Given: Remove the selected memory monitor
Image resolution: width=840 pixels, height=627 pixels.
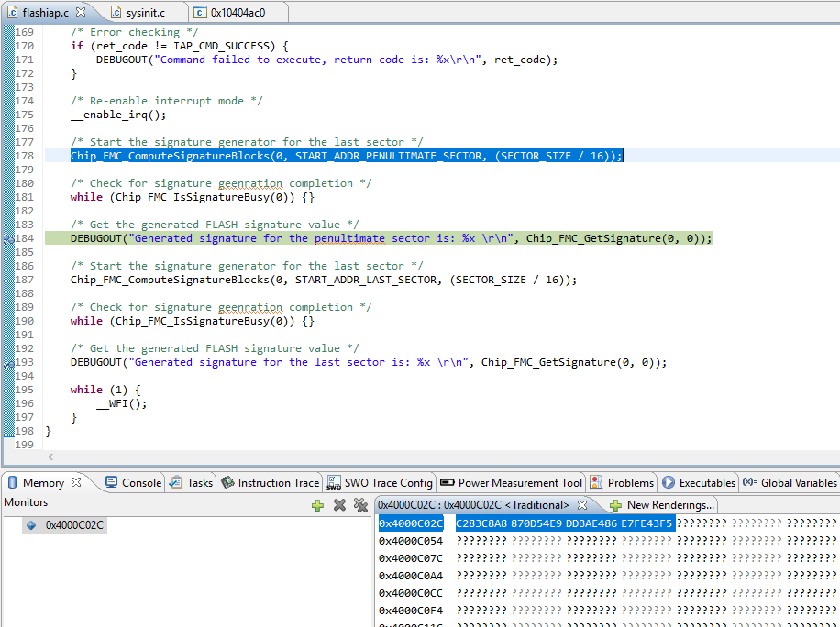Looking at the screenshot, I should click(339, 505).
